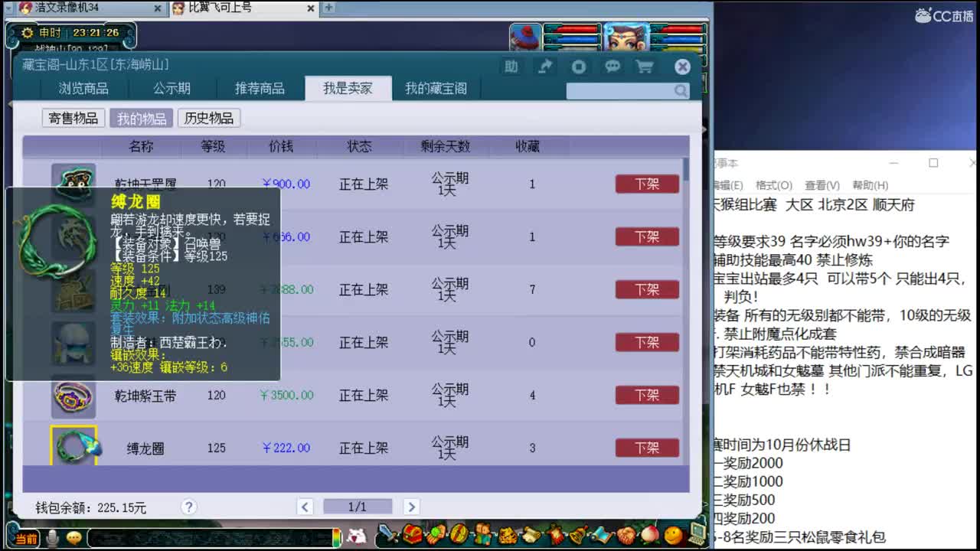Click the 剩余天数 column header
980x551 pixels.
click(445, 146)
